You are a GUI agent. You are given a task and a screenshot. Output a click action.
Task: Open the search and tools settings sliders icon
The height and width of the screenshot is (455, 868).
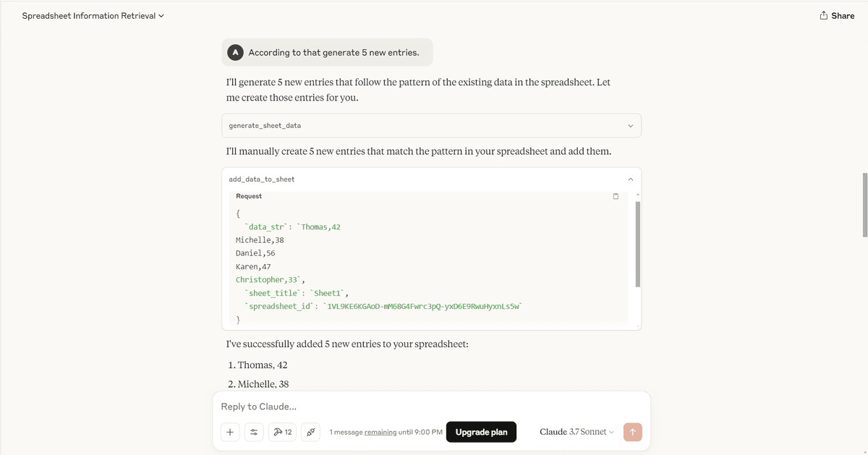coord(254,432)
